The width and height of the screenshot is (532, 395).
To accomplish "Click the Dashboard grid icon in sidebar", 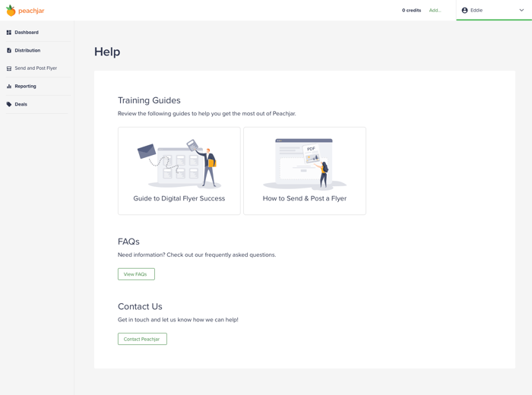I will pos(9,33).
